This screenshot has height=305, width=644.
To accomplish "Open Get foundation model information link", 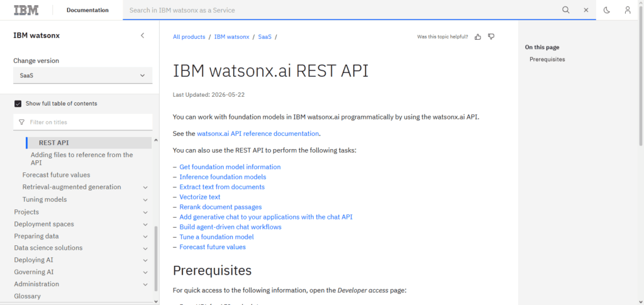I will pos(230,167).
